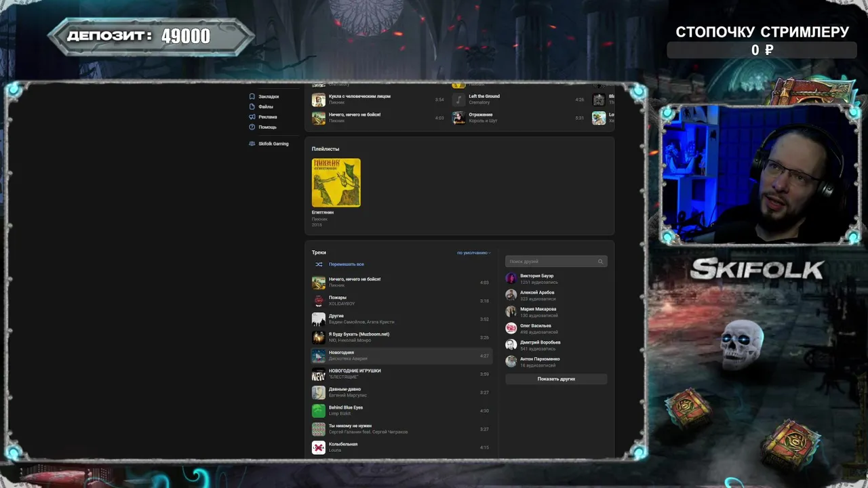Open Дмитрий Воробьев's avatar

tap(511, 345)
